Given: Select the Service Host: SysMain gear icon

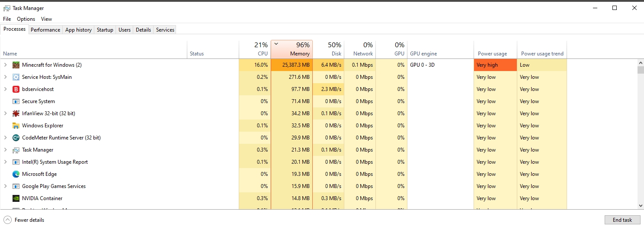Looking at the screenshot, I should click(x=16, y=77).
